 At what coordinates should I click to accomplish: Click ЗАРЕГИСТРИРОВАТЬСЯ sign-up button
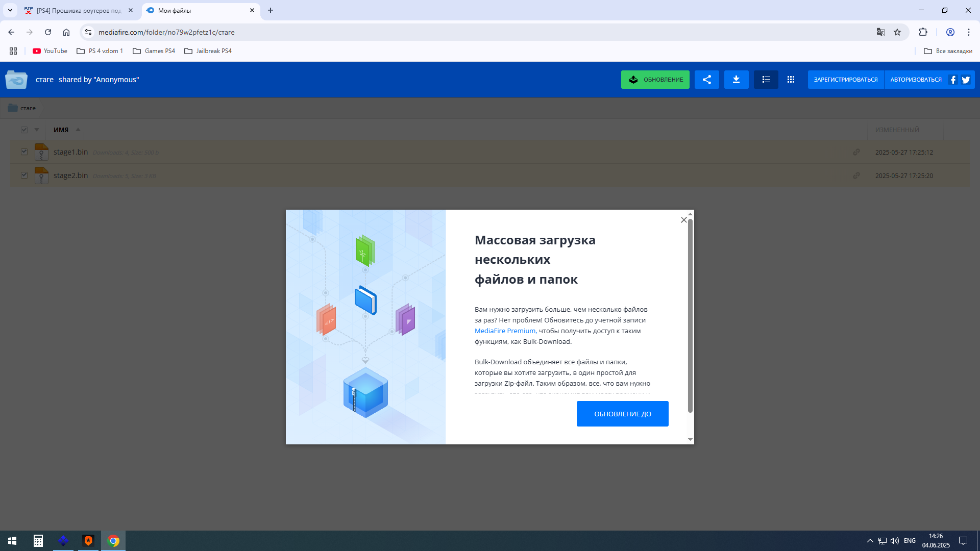[x=846, y=80]
